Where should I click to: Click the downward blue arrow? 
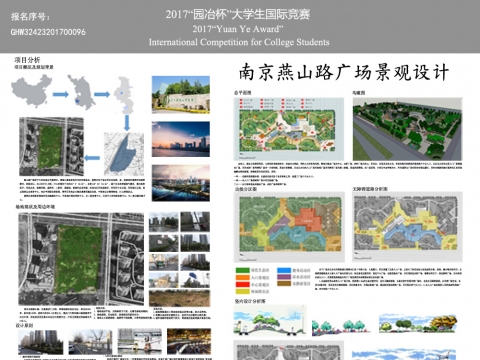(127, 123)
